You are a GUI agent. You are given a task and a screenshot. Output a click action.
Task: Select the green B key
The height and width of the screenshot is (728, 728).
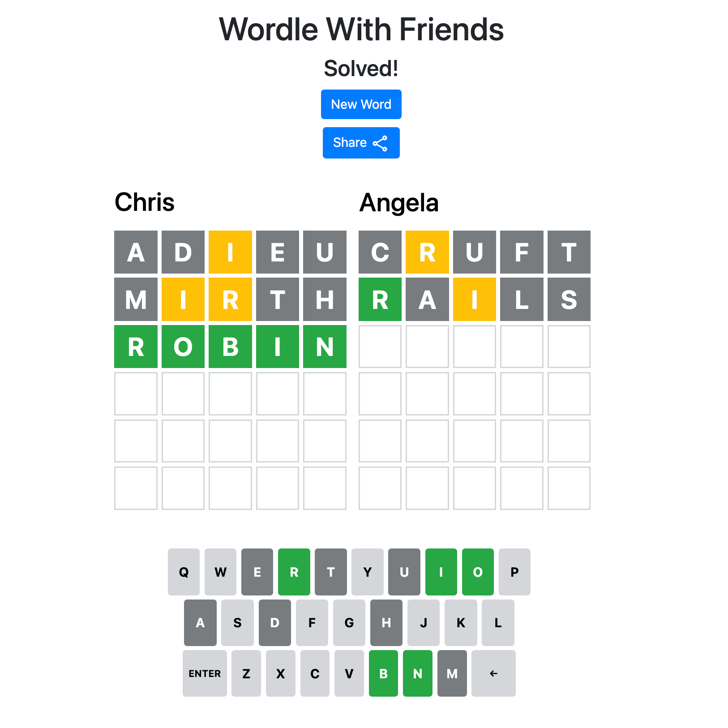coord(383,673)
